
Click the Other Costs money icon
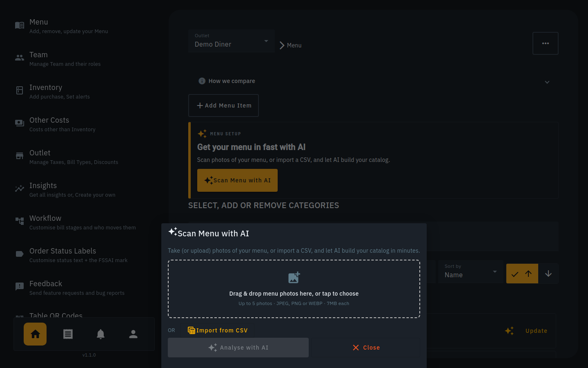coord(20,123)
